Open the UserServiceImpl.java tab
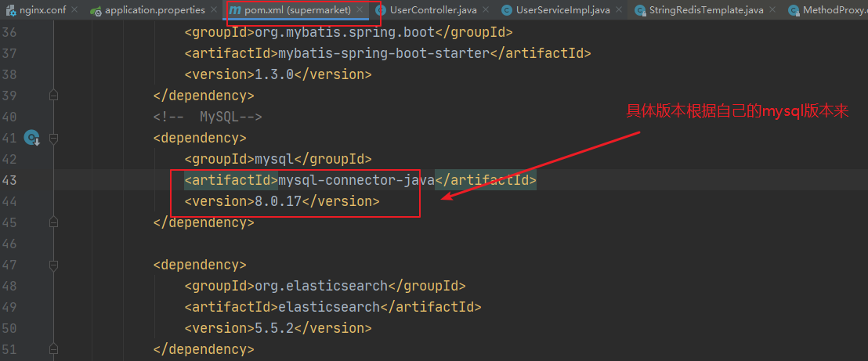This screenshot has width=868, height=361. click(562, 10)
